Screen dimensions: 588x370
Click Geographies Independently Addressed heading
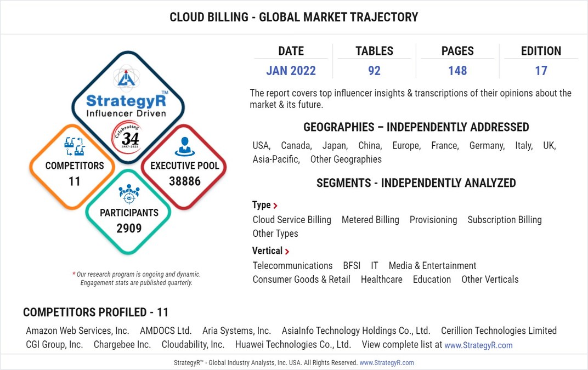click(416, 127)
